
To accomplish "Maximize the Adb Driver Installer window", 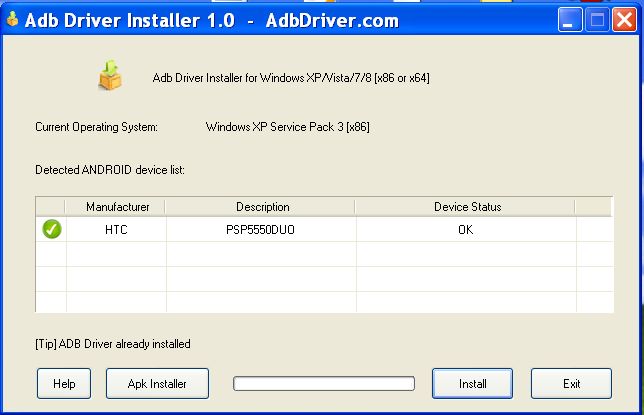I will point(597,19).
